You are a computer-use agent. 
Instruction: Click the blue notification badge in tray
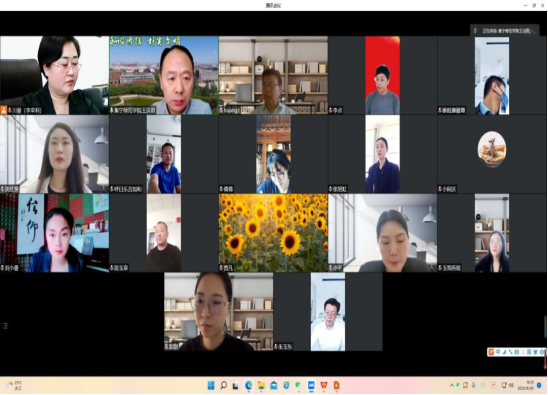tap(539, 385)
